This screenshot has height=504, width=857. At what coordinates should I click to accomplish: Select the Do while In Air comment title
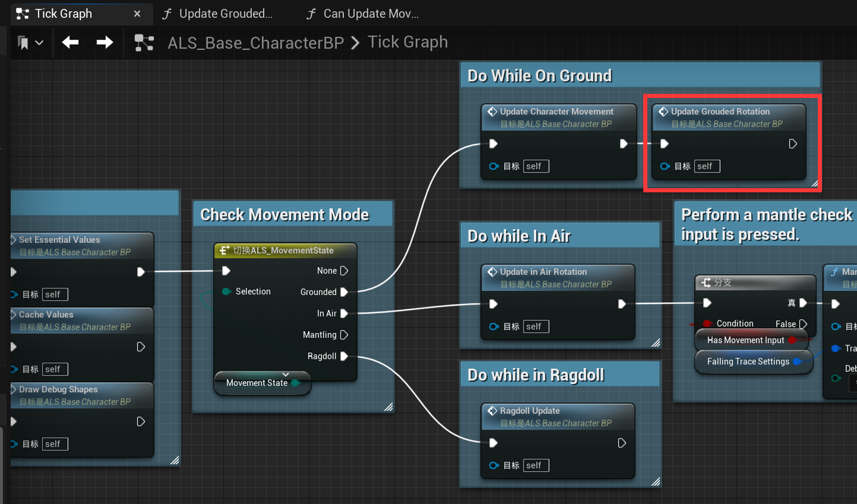click(519, 236)
